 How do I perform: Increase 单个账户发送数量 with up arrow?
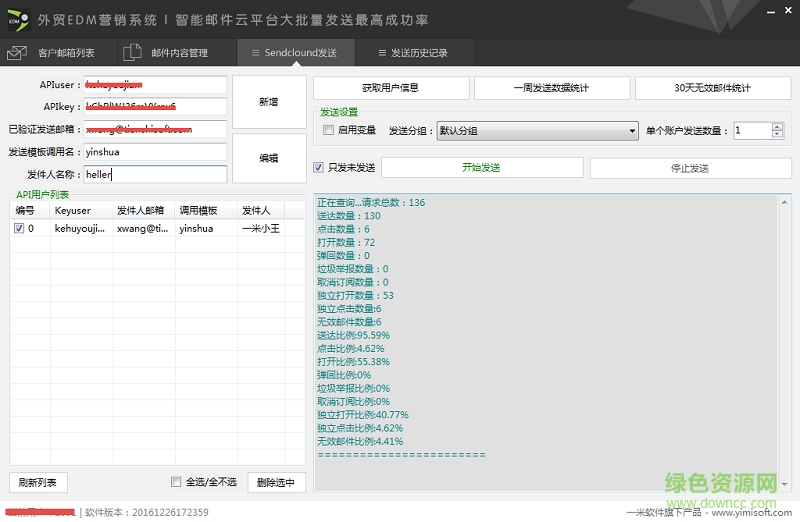pyautogui.click(x=777, y=126)
